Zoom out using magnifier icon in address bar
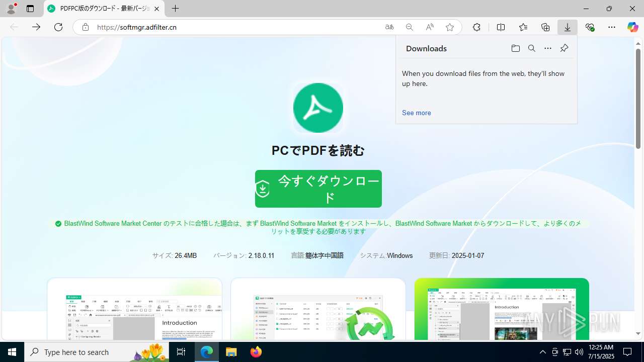This screenshot has height=362, width=644. [x=410, y=27]
